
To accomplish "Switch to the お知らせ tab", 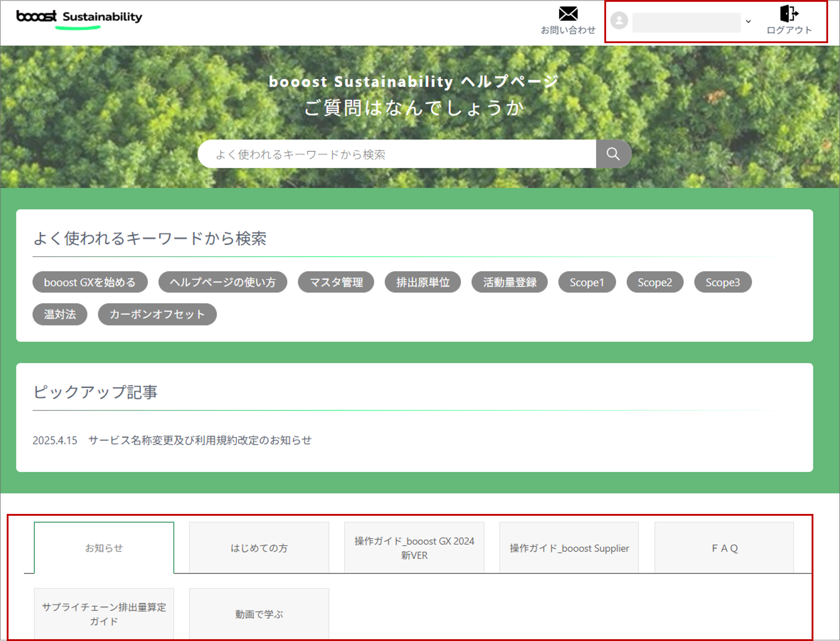I will tap(104, 548).
